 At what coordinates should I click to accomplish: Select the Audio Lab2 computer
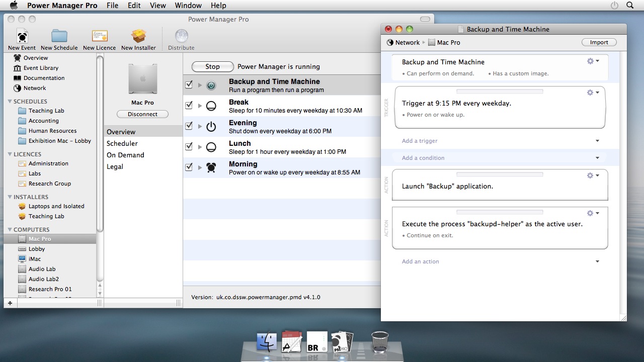[x=44, y=279]
